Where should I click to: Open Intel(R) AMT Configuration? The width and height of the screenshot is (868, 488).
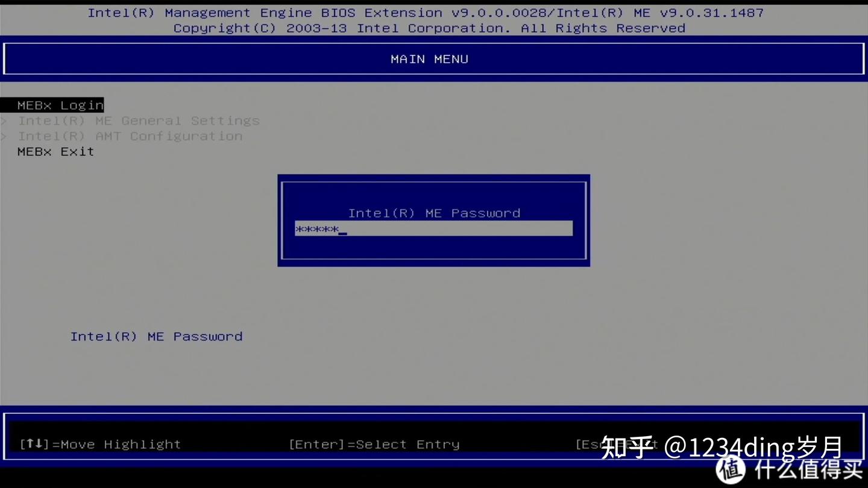130,136
